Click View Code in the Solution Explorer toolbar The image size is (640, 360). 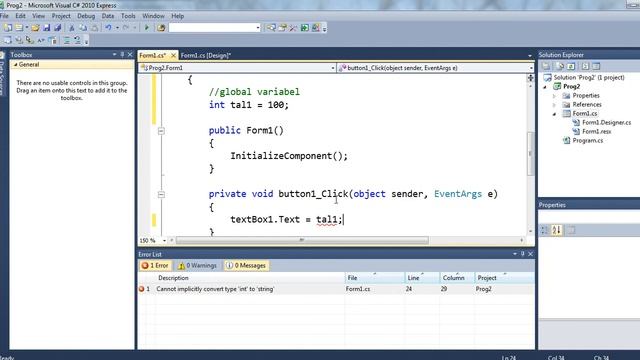(x=585, y=66)
